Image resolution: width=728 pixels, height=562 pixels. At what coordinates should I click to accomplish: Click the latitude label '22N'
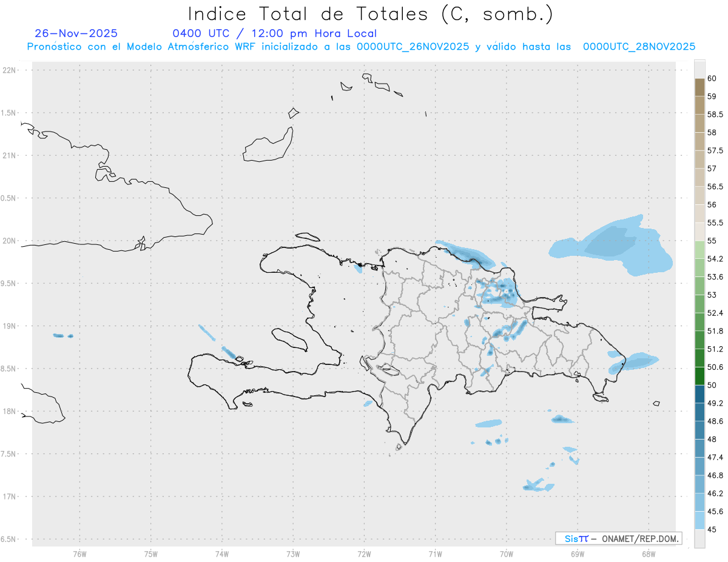[9, 70]
